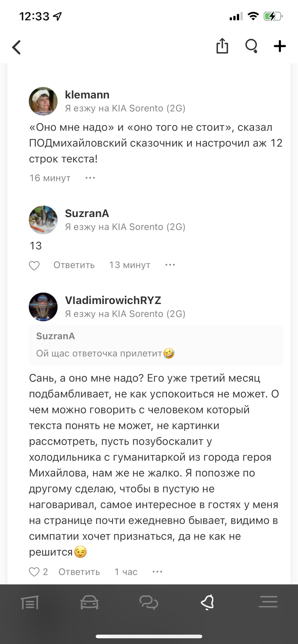Open the share sheet icon
Screen dimensions: 298x644
(x=222, y=46)
